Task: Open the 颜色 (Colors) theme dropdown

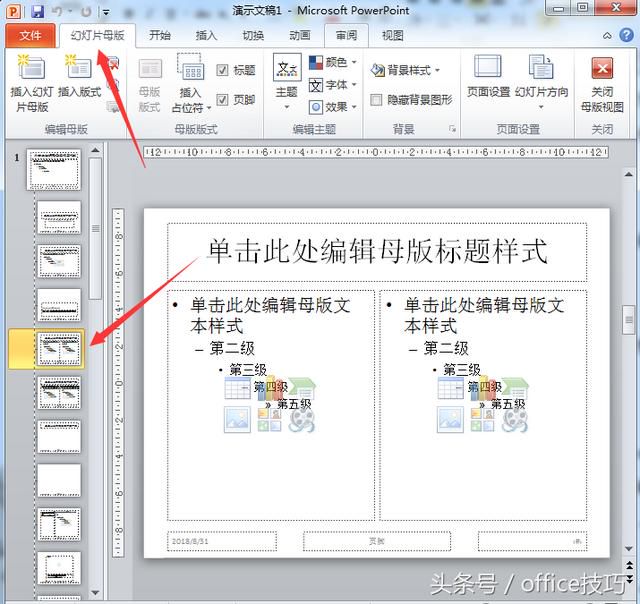Action: [333, 62]
